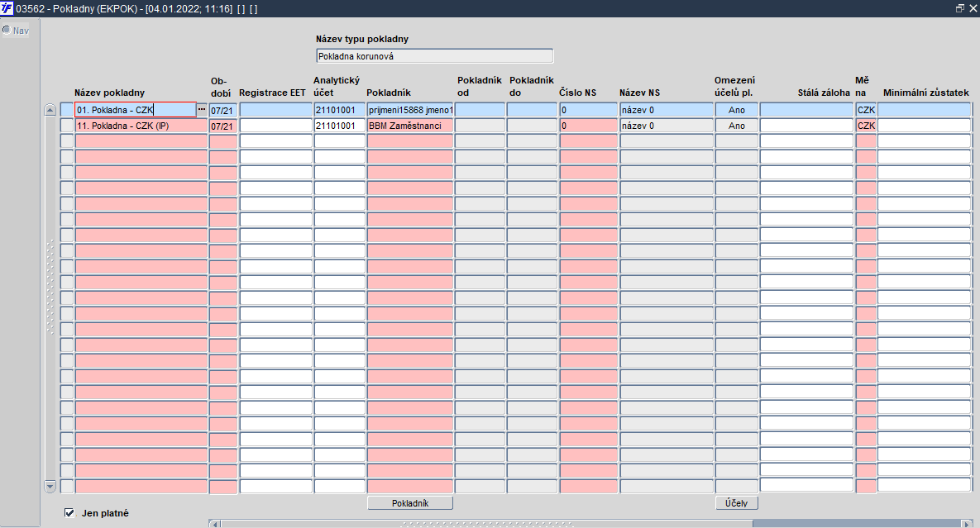Click analytický účet 21101001 in the second row

click(339, 126)
